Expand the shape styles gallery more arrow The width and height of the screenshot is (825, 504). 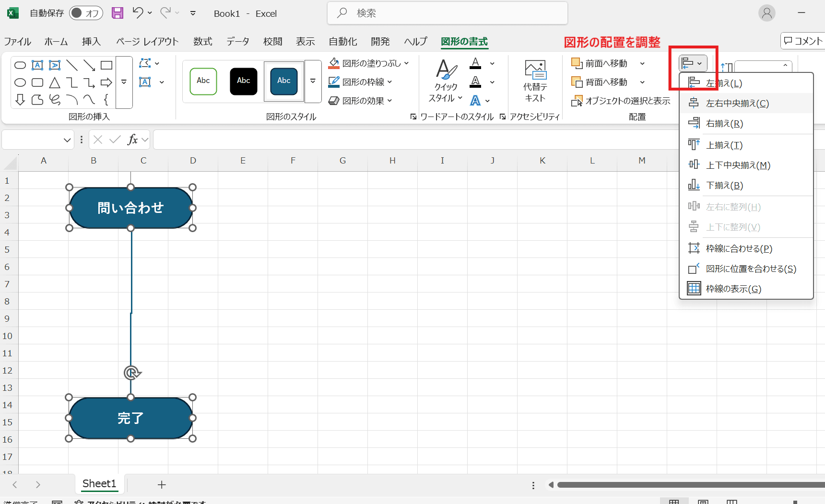313,81
